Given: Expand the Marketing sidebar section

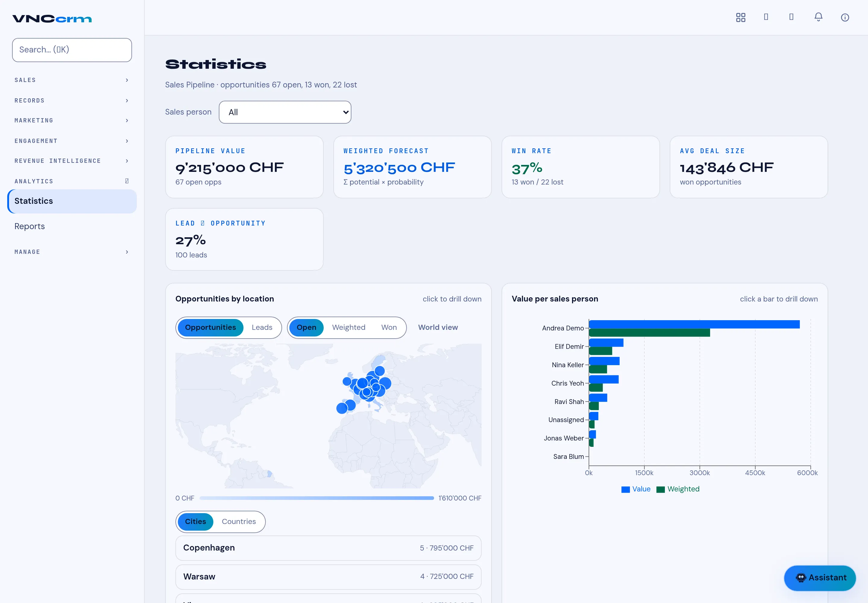Looking at the screenshot, I should click(x=72, y=121).
